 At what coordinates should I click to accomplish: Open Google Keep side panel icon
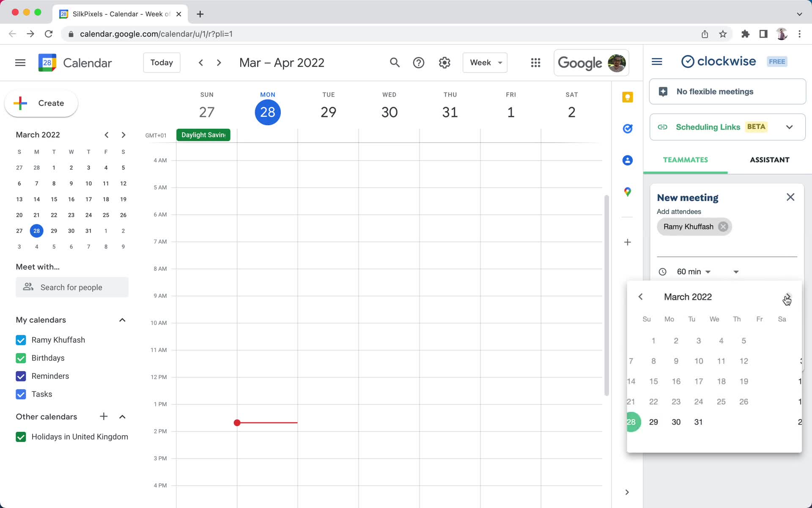pos(628,97)
